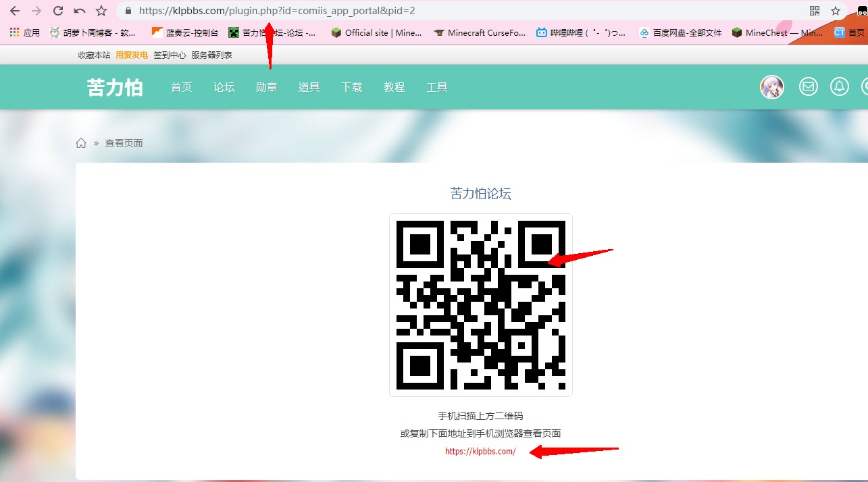The image size is (868, 482).
Task: Open the user avatar in header
Action: 772,87
